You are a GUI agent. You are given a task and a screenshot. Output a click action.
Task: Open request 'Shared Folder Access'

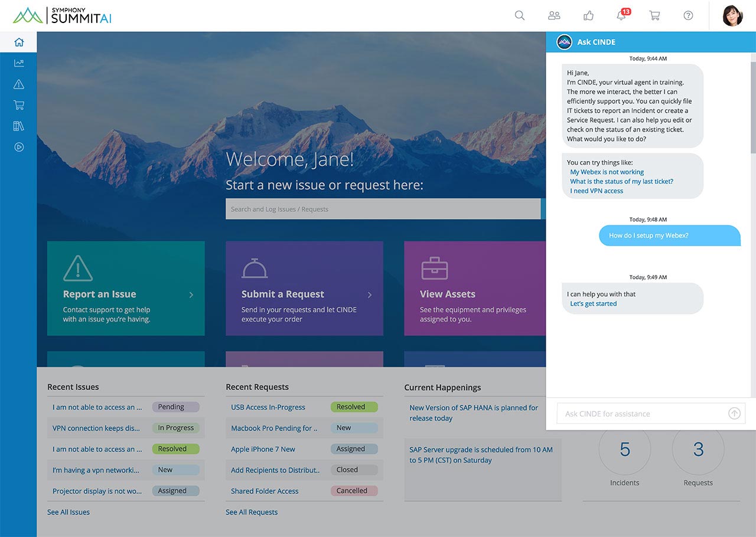pyautogui.click(x=265, y=491)
